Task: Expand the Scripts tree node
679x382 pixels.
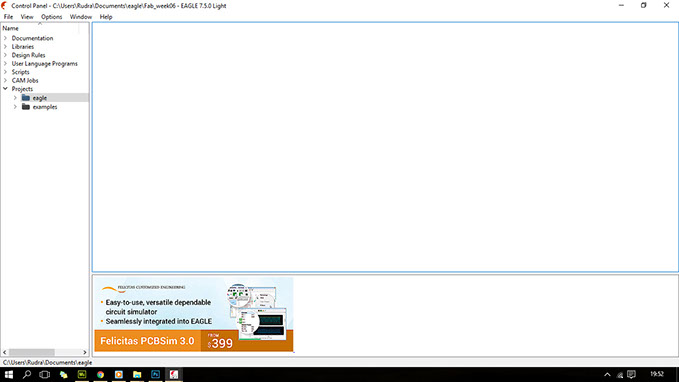Action: [5, 72]
